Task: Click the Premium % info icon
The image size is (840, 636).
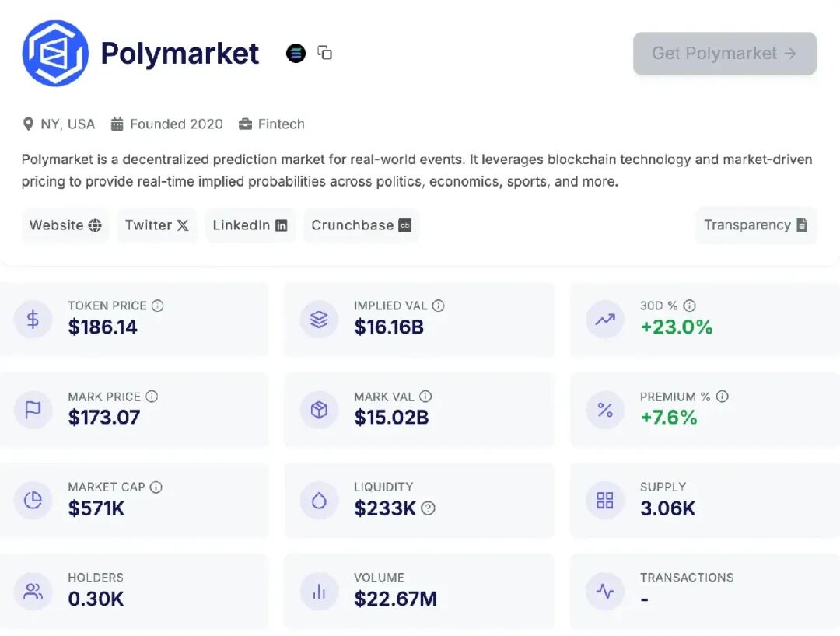Action: click(722, 397)
